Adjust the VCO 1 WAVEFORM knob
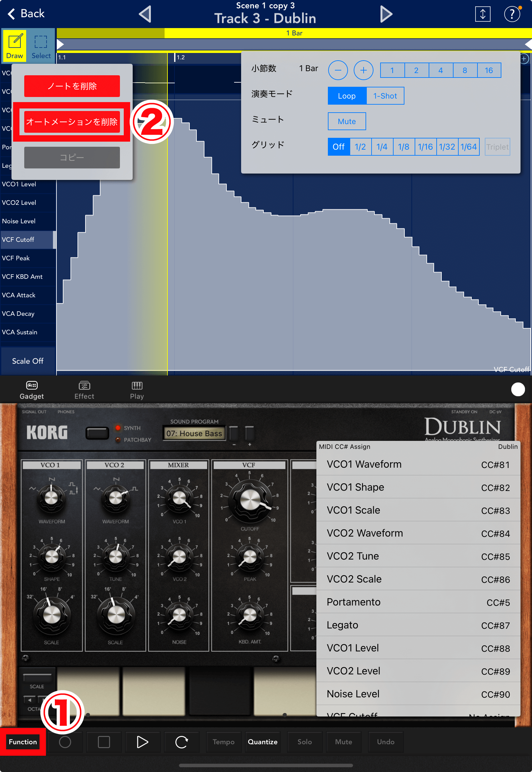This screenshot has height=772, width=532. (51, 498)
